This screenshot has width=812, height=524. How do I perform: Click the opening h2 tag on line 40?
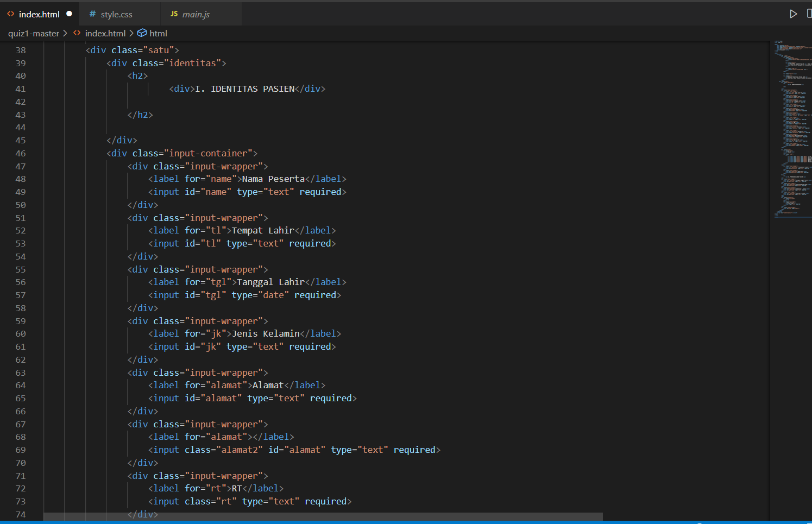(138, 75)
